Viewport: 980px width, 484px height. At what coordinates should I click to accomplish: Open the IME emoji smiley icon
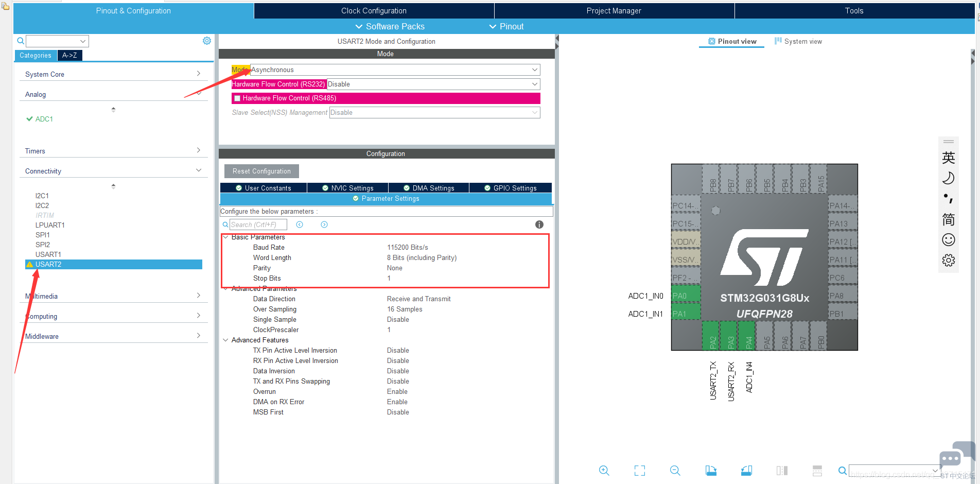(949, 240)
